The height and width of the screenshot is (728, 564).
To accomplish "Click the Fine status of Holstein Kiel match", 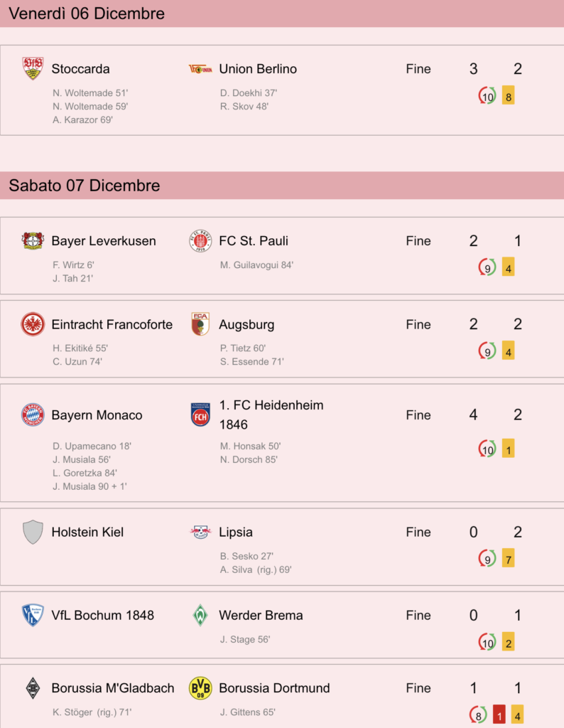I will click(418, 532).
